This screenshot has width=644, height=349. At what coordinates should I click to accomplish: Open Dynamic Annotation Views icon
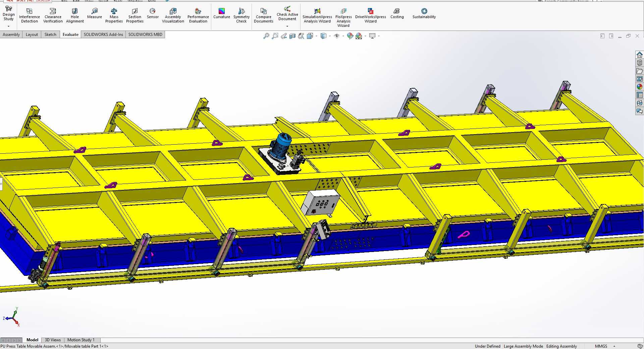click(301, 36)
